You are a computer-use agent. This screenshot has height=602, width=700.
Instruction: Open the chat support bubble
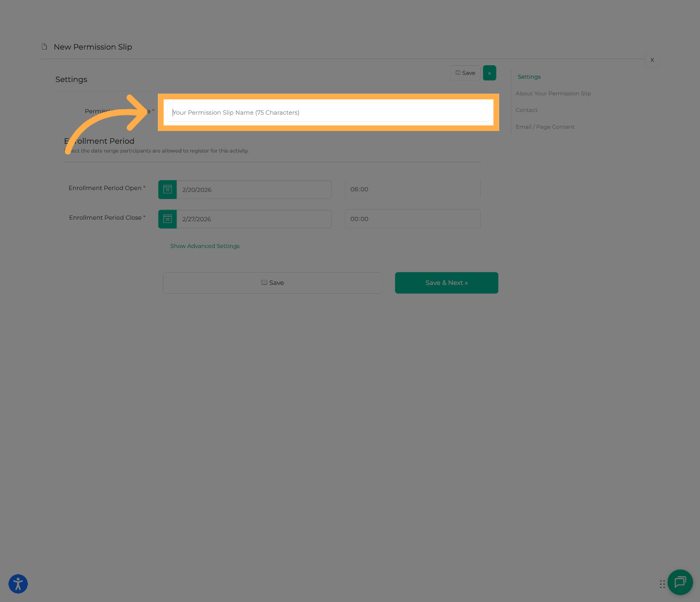[x=680, y=582]
